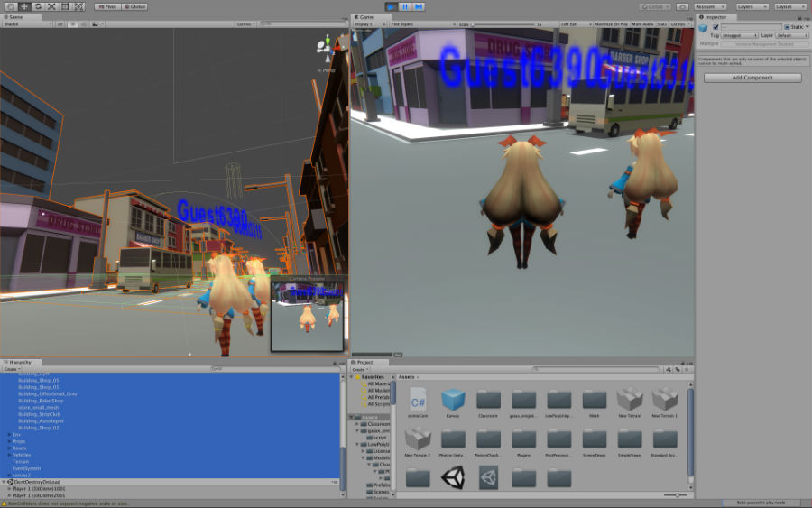Open the Game view Gizmos dropdown
Screen dimensions: 812x508
[x=678, y=24]
